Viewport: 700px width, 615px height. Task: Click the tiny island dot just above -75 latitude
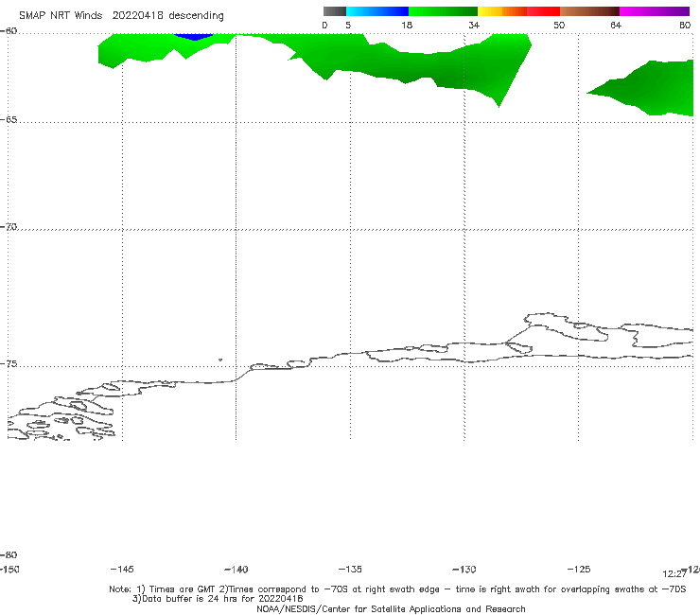tap(220, 360)
